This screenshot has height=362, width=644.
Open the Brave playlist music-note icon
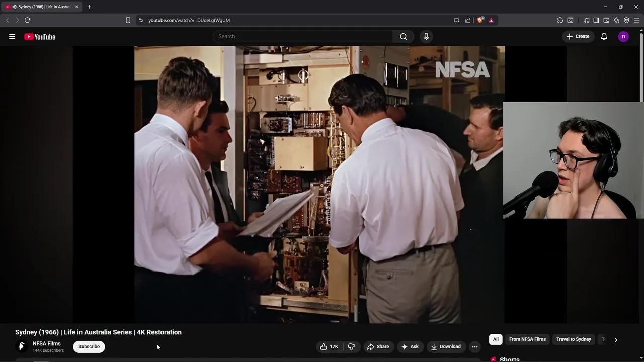[x=586, y=20]
